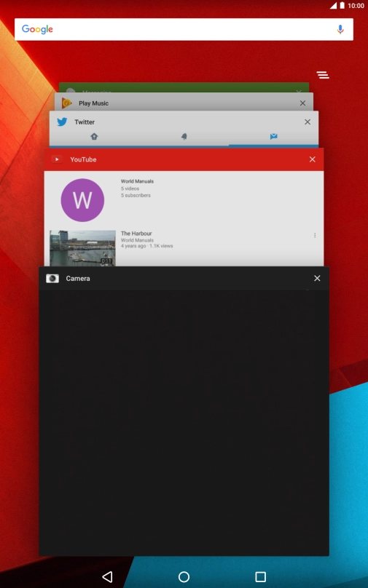Screen dimensions: 368x588
Task: Open The Harbour video thumbnail
Action: 82,248
